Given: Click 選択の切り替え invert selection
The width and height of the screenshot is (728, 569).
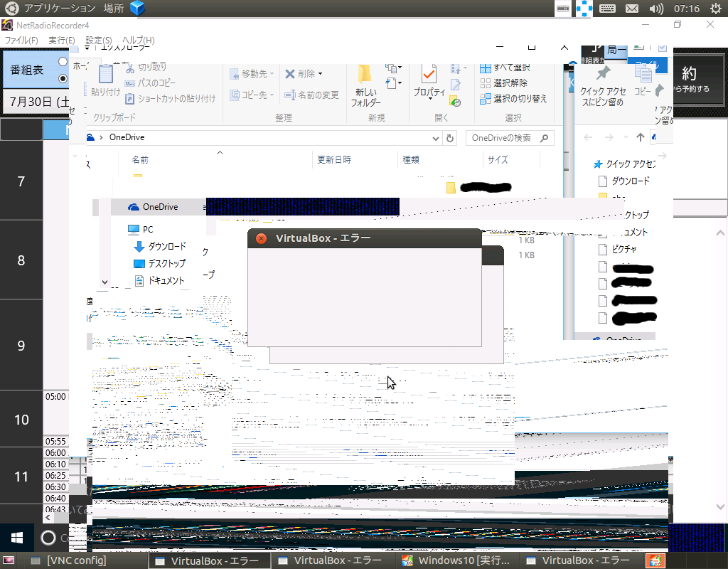Looking at the screenshot, I should click(x=513, y=98).
